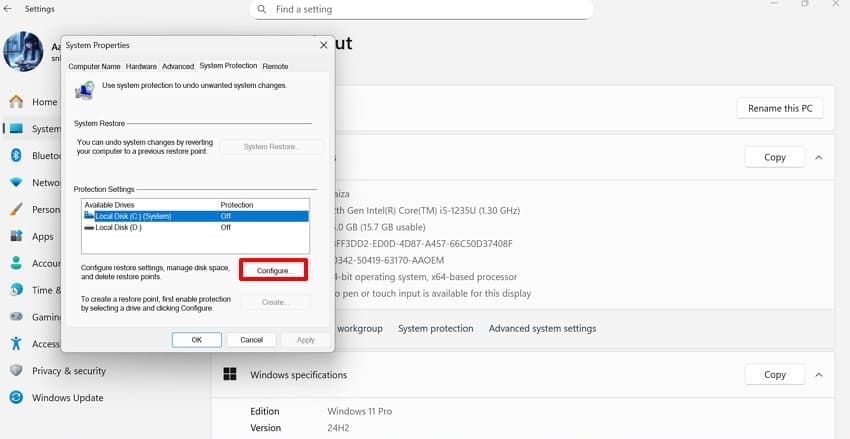This screenshot has height=439, width=850.
Task: Click Rename this PC button
Action: coord(780,108)
